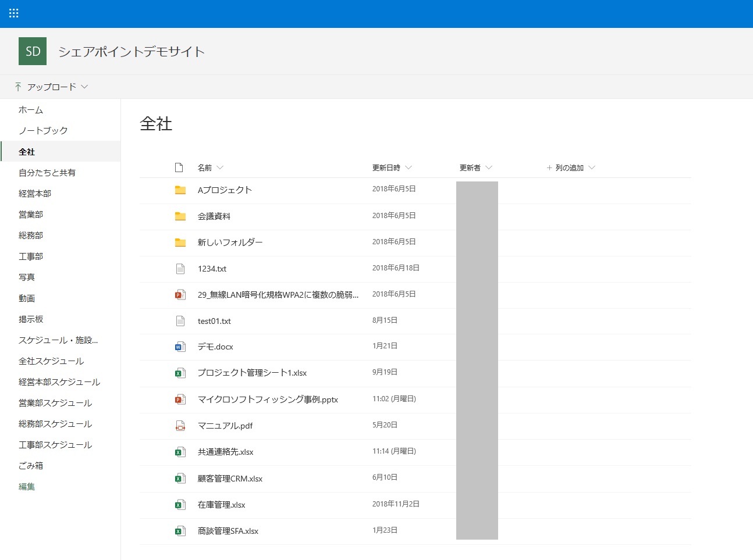Open the app launcher waffle icon
This screenshot has height=560, width=753.
coord(14,13)
